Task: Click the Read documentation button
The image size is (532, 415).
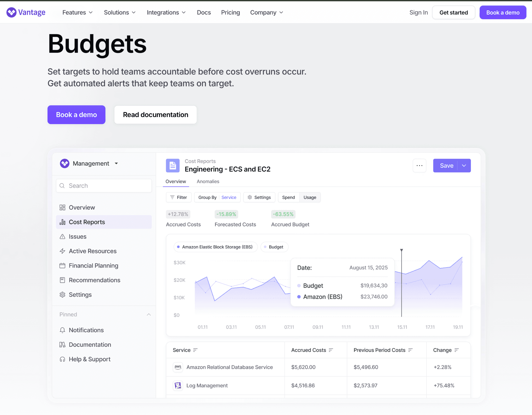Action: click(x=156, y=115)
